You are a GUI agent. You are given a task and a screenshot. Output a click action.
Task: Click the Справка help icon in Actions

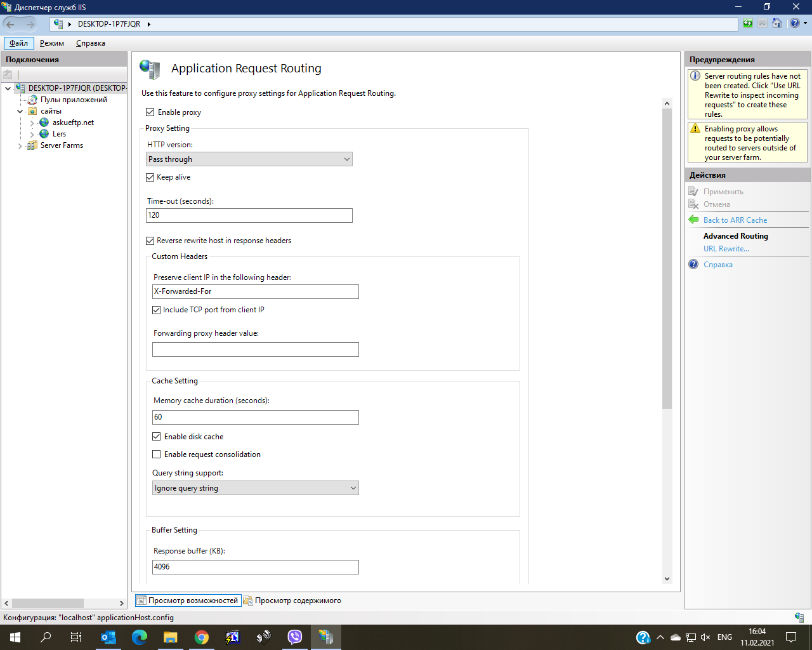pos(693,264)
